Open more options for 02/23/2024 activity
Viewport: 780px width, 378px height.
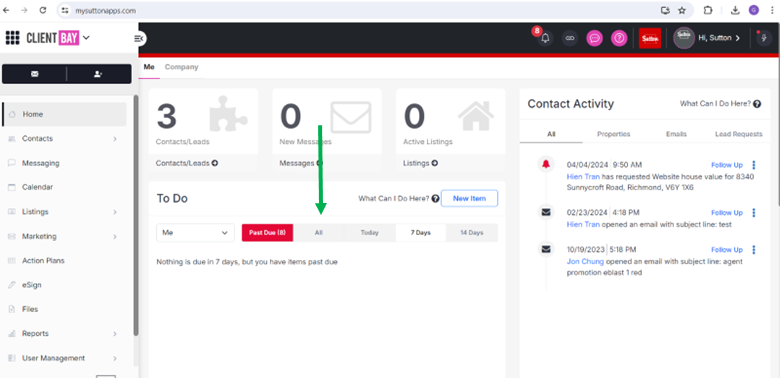[x=754, y=213]
